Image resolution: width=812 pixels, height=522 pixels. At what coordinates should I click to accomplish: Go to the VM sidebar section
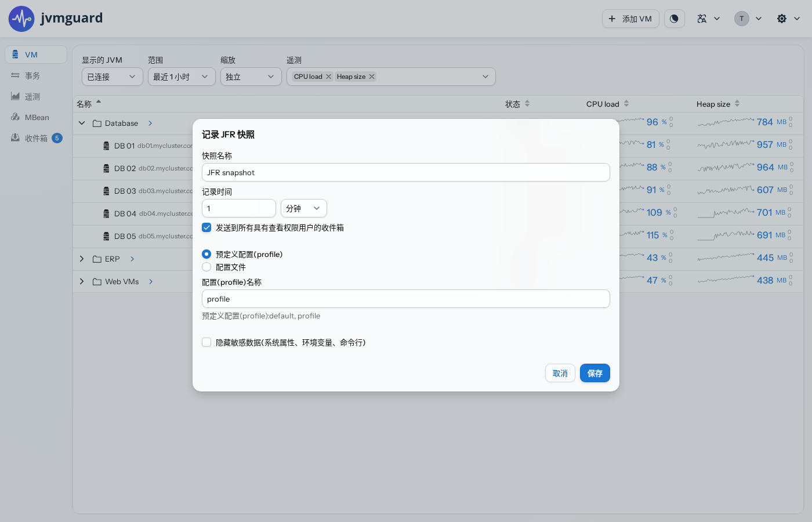click(x=36, y=55)
